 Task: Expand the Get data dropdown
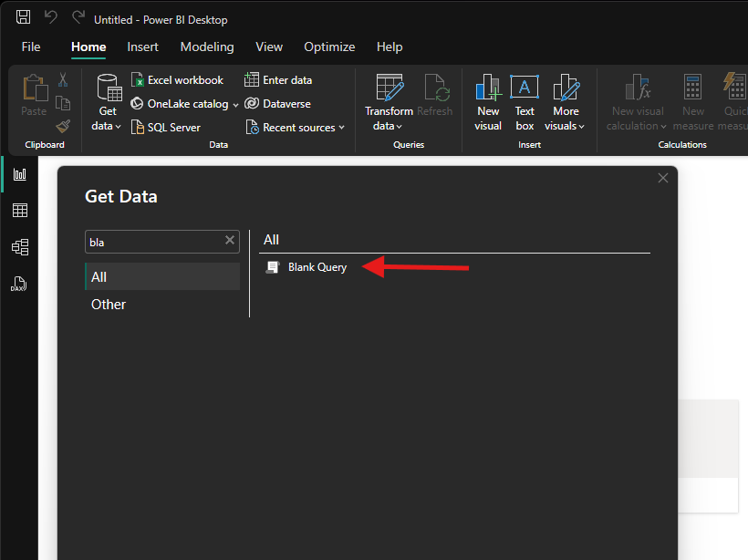tap(108, 125)
